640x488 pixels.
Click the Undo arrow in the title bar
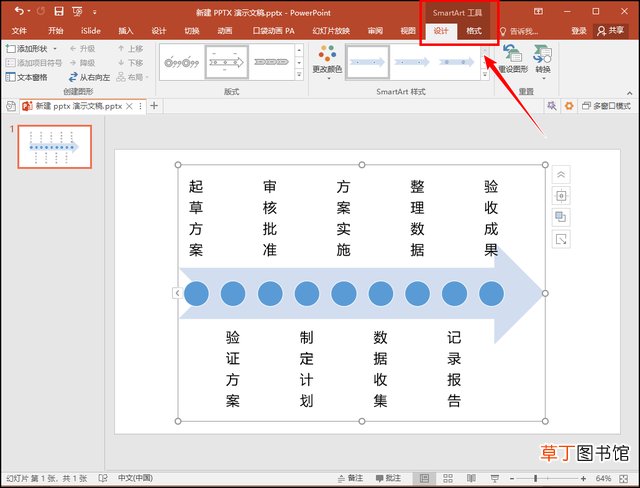click(18, 11)
